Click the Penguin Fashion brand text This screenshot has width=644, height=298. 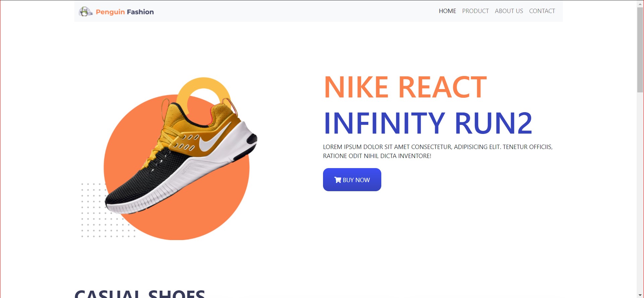click(125, 12)
